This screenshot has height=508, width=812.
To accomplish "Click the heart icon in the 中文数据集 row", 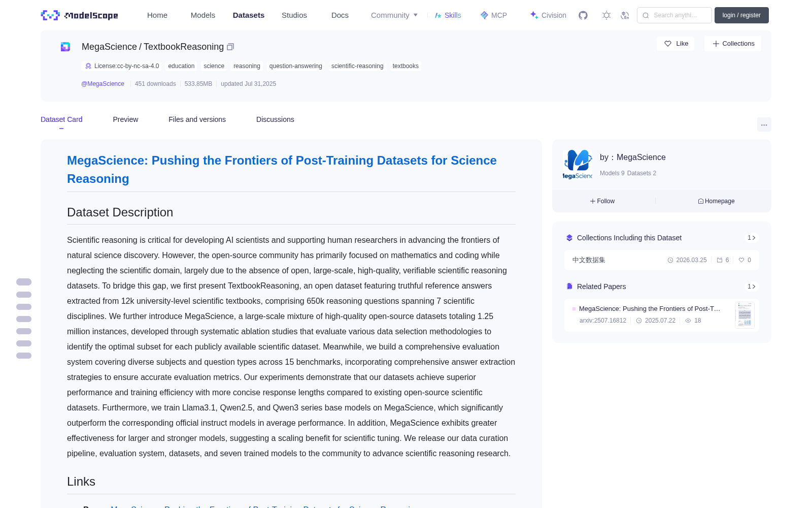I will tap(741, 260).
